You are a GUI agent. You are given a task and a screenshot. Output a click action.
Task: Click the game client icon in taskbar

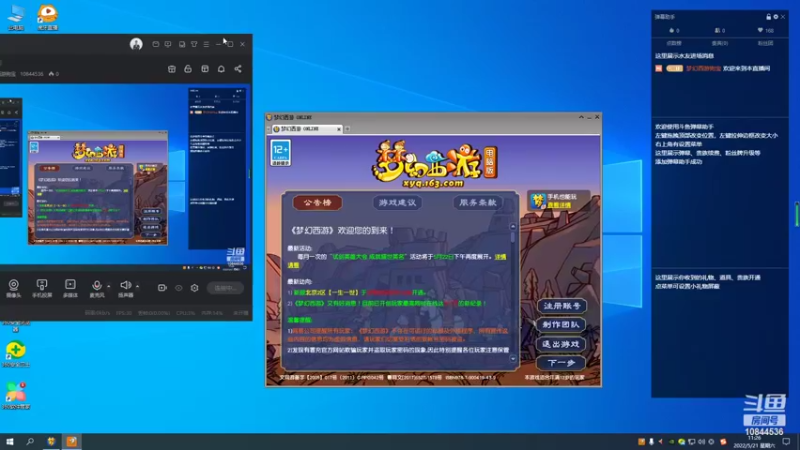click(51, 442)
